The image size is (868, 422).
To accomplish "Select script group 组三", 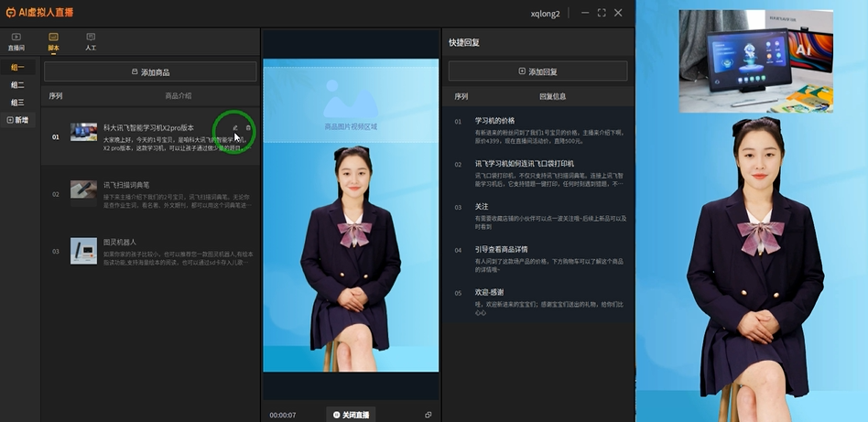I will pyautogui.click(x=17, y=103).
